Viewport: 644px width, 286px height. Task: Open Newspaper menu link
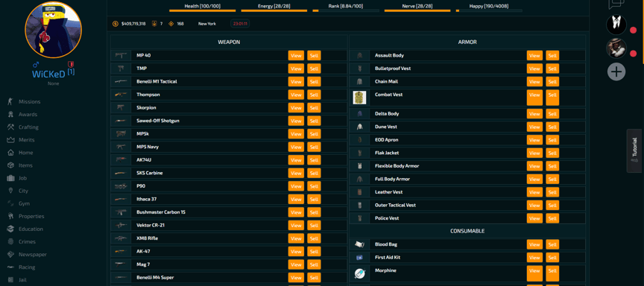33,255
